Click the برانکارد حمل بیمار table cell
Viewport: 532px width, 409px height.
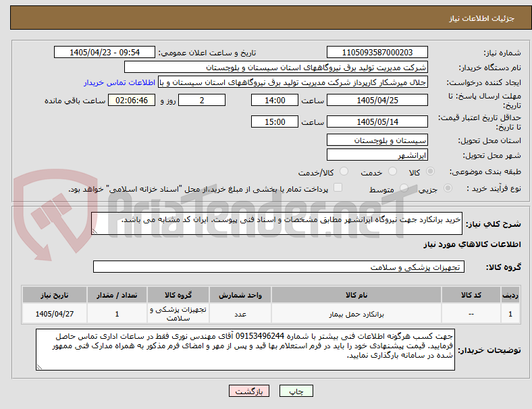point(356,314)
